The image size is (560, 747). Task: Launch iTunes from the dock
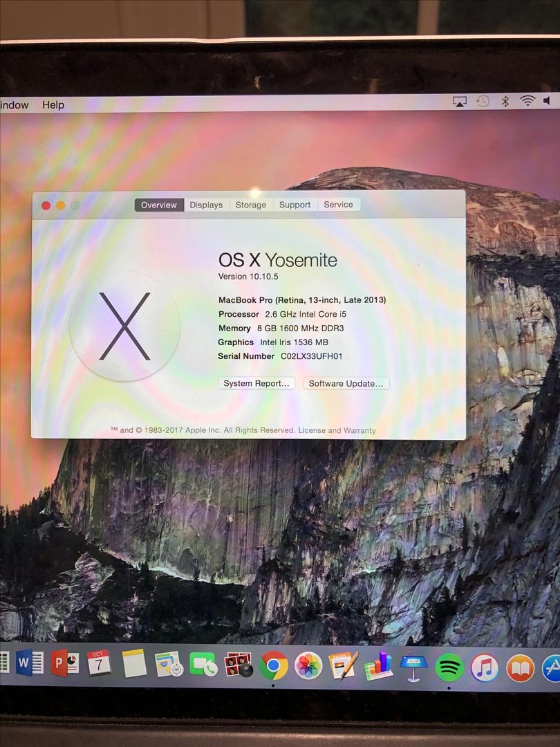click(484, 668)
